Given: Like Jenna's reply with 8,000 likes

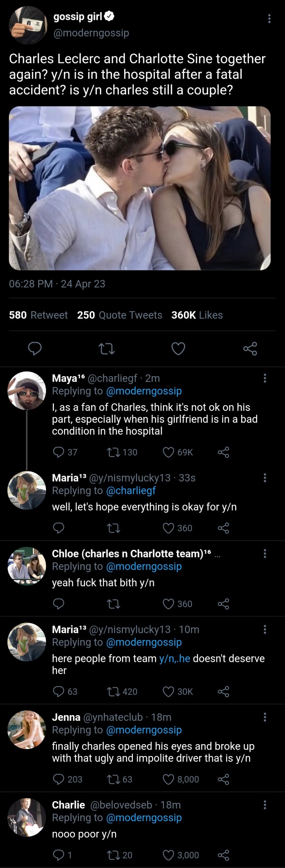Looking at the screenshot, I should (168, 779).
